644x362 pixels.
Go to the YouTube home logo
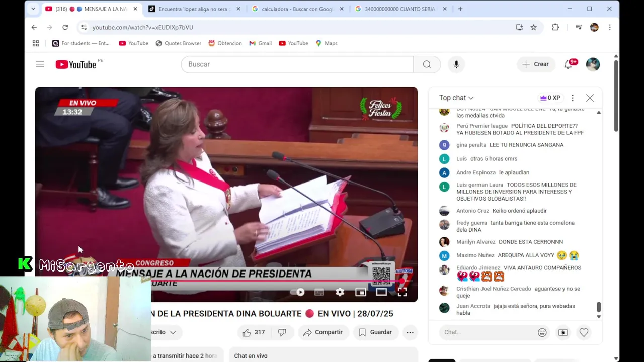[x=76, y=64]
